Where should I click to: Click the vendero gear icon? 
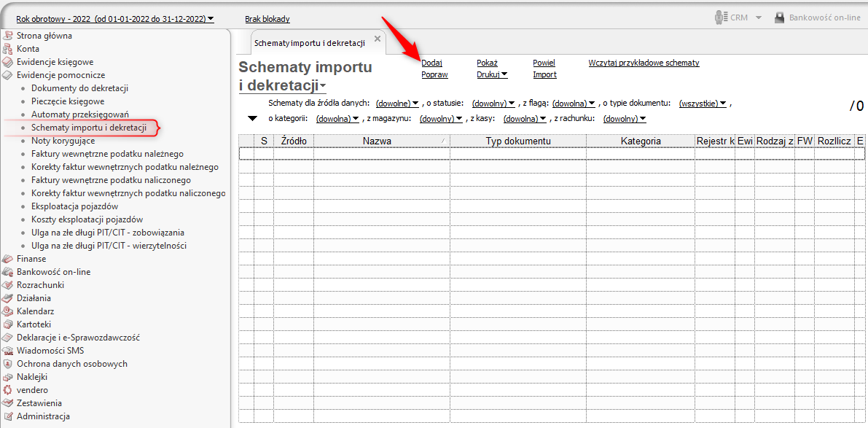click(x=8, y=390)
